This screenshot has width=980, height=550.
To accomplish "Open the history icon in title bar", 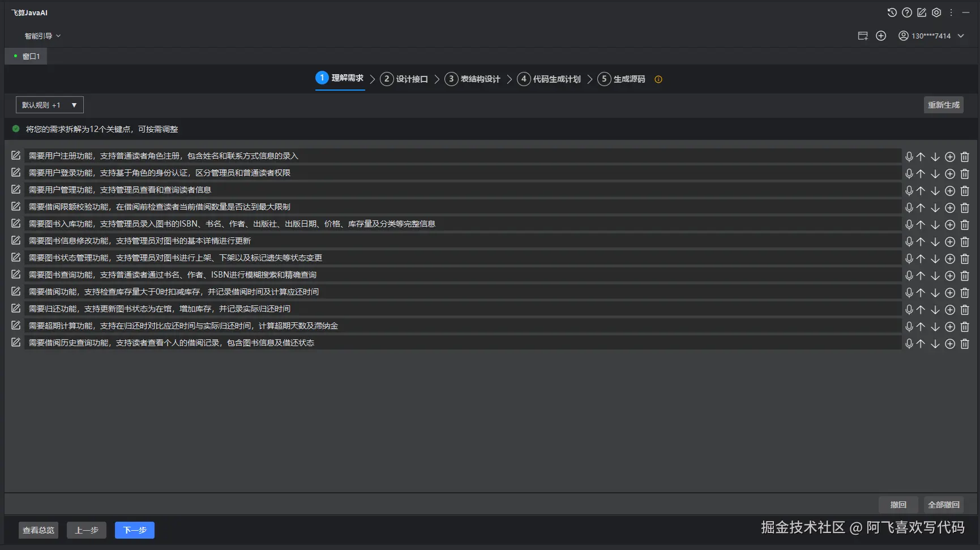I will [892, 12].
